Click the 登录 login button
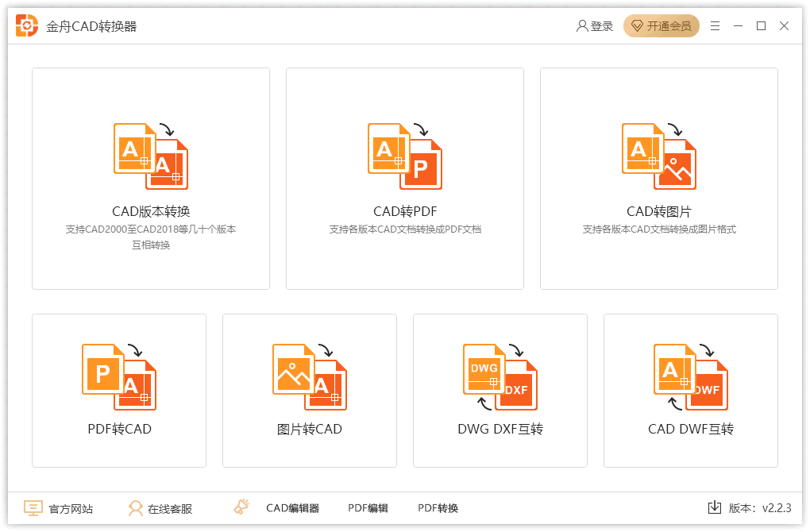810x532 pixels. pyautogui.click(x=595, y=26)
